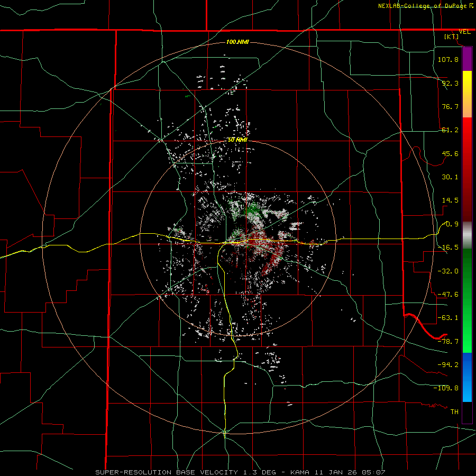Select the 30.1 velocity scale value

pos(450,177)
